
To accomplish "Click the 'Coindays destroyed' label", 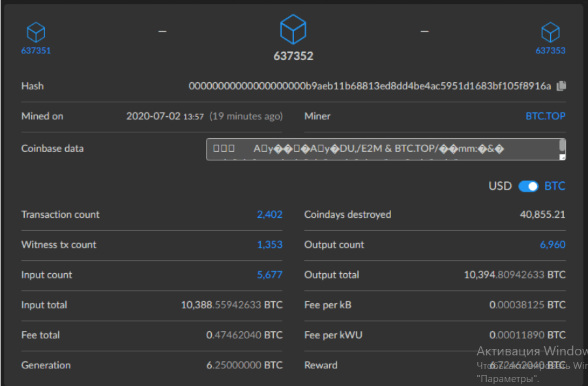I will click(x=347, y=215).
